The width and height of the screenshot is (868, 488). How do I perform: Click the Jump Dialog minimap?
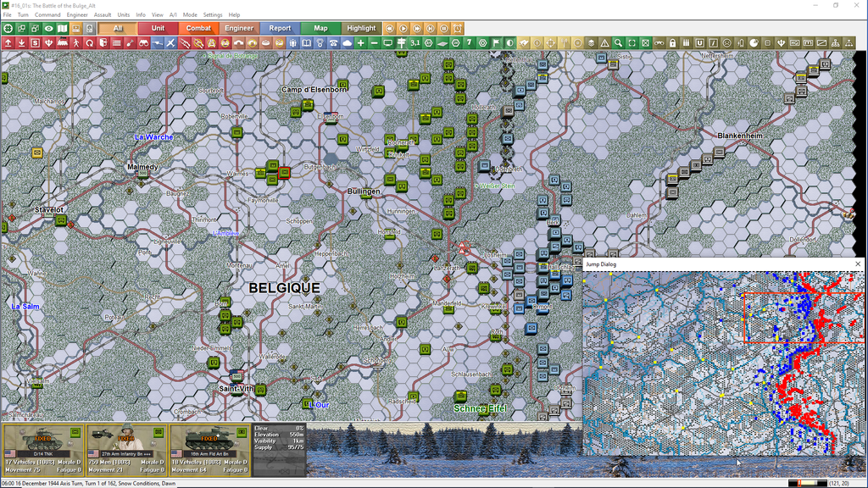724,363
